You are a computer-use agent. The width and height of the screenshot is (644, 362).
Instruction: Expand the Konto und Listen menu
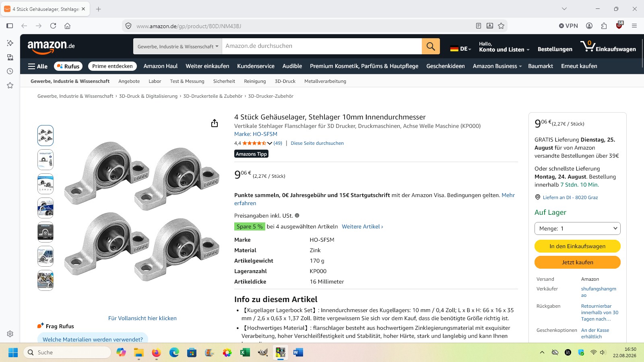pos(504,47)
